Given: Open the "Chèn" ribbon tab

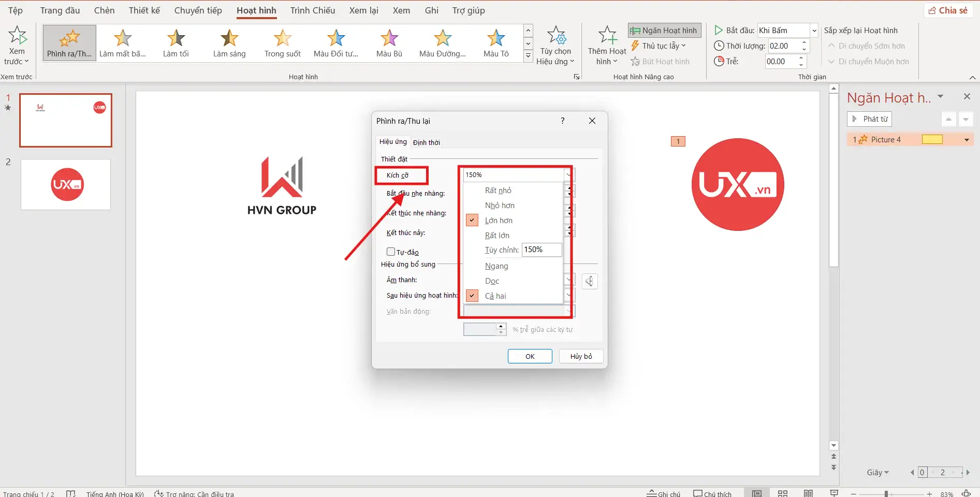Looking at the screenshot, I should tap(104, 10).
